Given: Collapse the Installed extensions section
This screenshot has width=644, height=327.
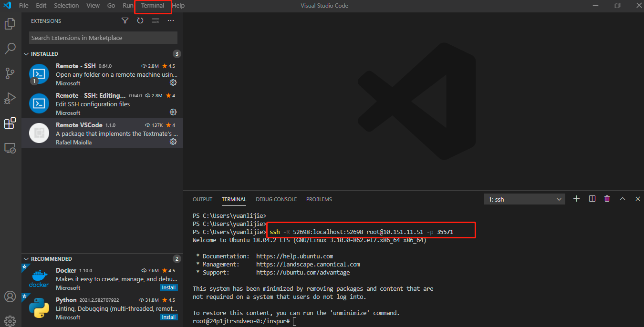Looking at the screenshot, I should (27, 54).
